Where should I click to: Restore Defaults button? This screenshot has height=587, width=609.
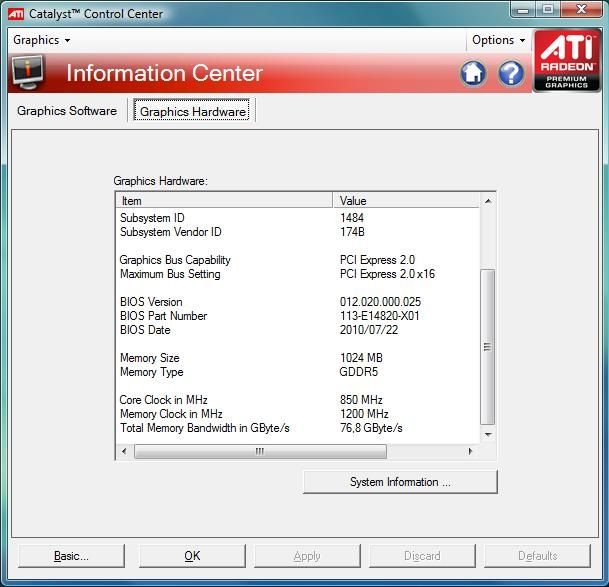538,556
